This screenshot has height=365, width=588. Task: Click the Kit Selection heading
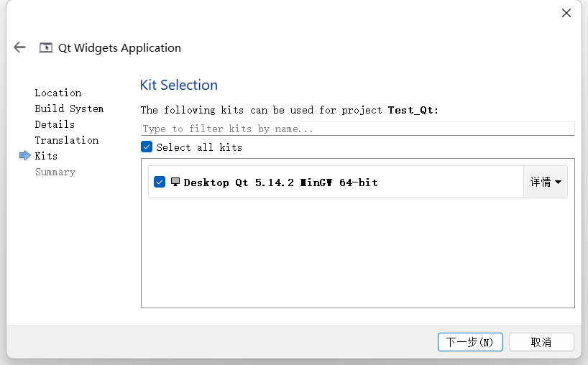click(x=178, y=85)
